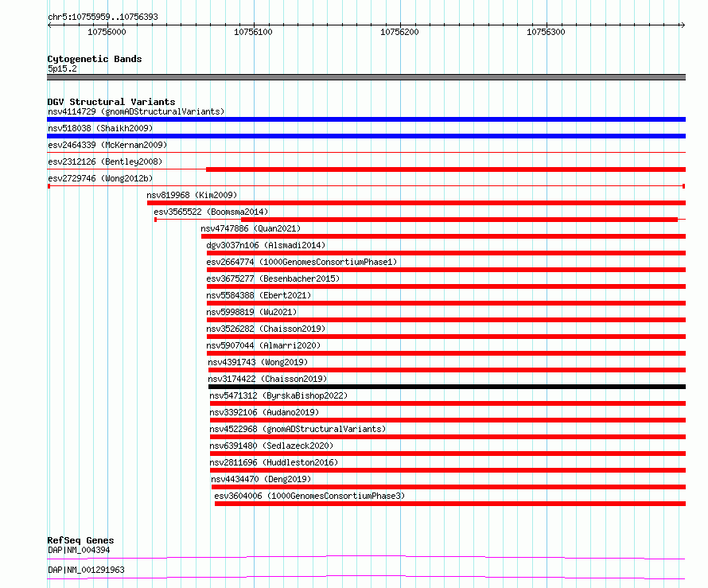Open nsv2811696 (Huddleston2016) variant
This screenshot has width=708, height=588.
click(x=274, y=462)
